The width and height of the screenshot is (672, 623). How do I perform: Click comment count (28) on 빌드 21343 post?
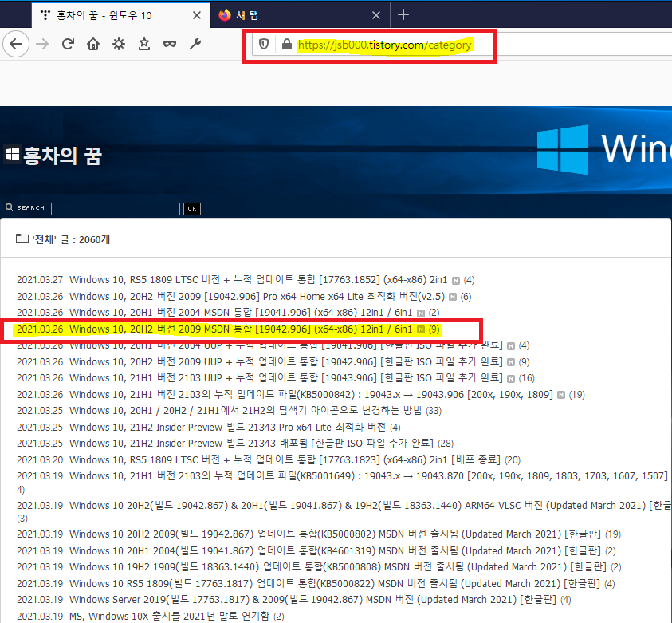coord(446,444)
